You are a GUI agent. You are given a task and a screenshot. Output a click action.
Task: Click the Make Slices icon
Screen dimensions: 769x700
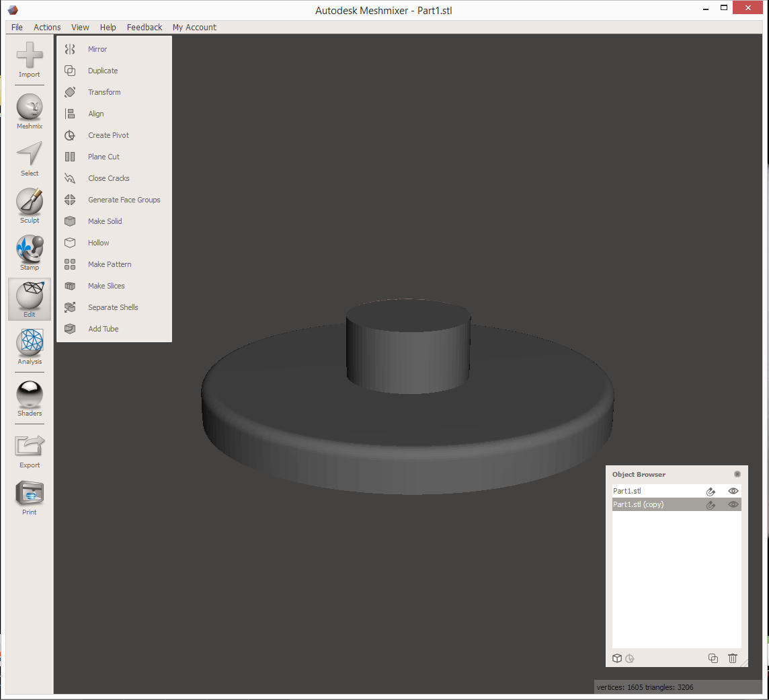70,286
